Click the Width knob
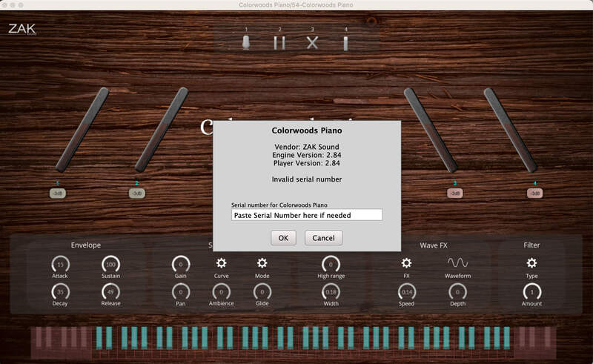 click(331, 292)
